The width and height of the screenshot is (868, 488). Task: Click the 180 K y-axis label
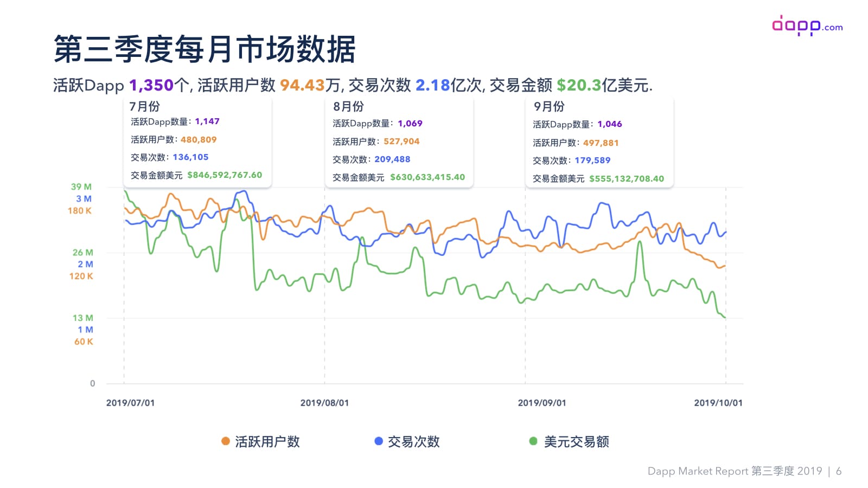pos(80,210)
